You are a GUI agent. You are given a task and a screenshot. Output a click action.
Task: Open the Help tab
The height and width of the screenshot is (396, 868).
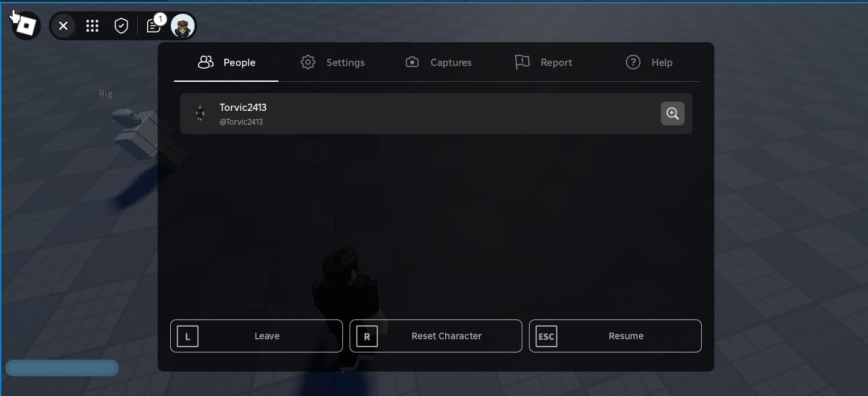[x=649, y=62]
